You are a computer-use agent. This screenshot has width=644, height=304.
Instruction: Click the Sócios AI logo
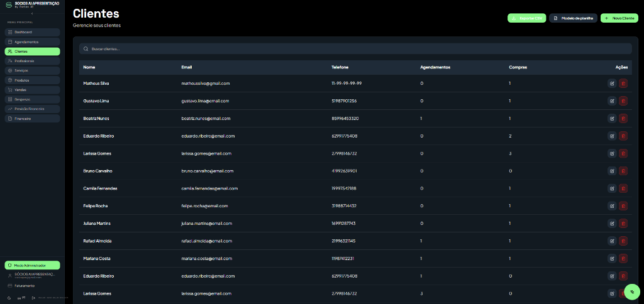[x=9, y=5]
